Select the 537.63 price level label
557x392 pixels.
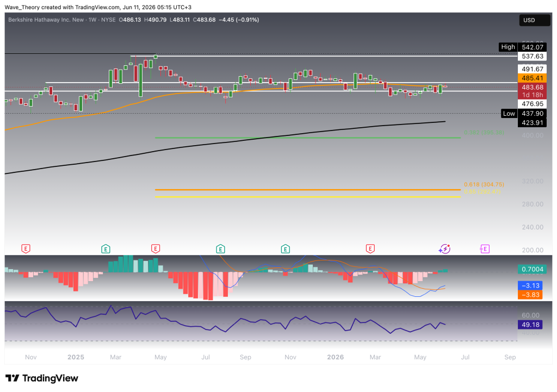click(x=532, y=56)
